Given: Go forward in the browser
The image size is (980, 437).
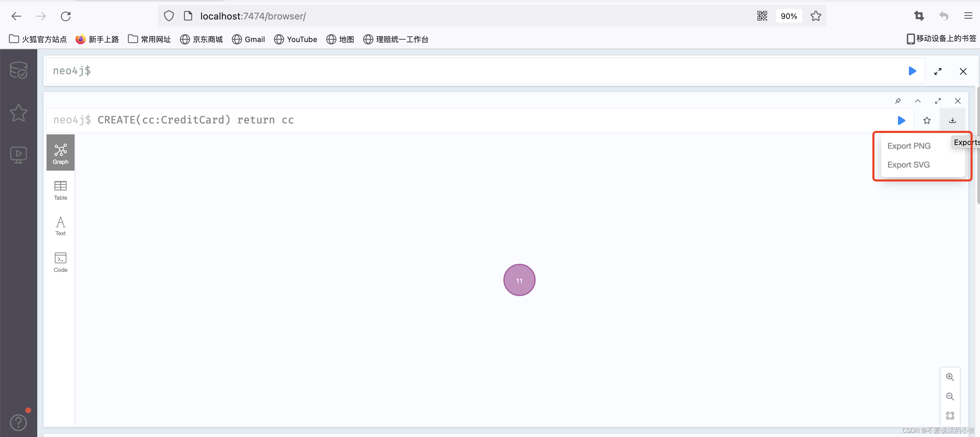Looking at the screenshot, I should point(41,16).
